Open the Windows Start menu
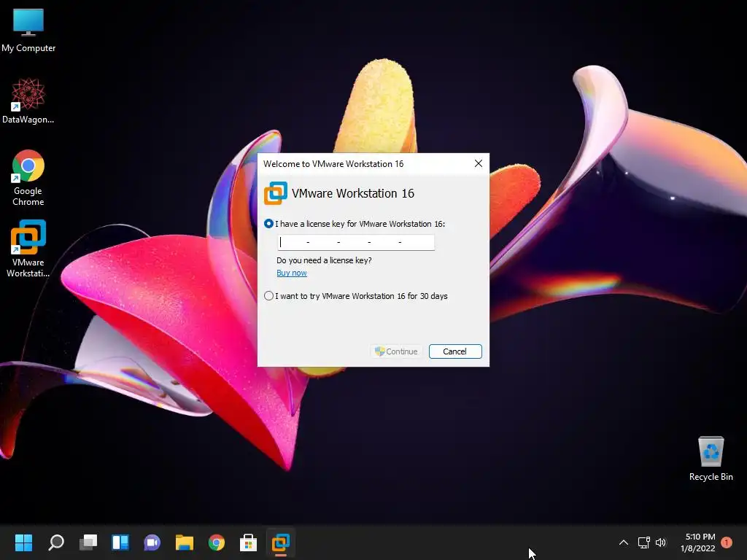This screenshot has width=747, height=560. (23, 542)
